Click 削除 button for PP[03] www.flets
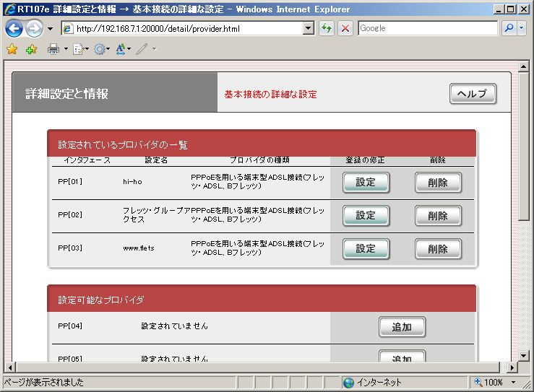The image size is (534, 392). click(438, 249)
